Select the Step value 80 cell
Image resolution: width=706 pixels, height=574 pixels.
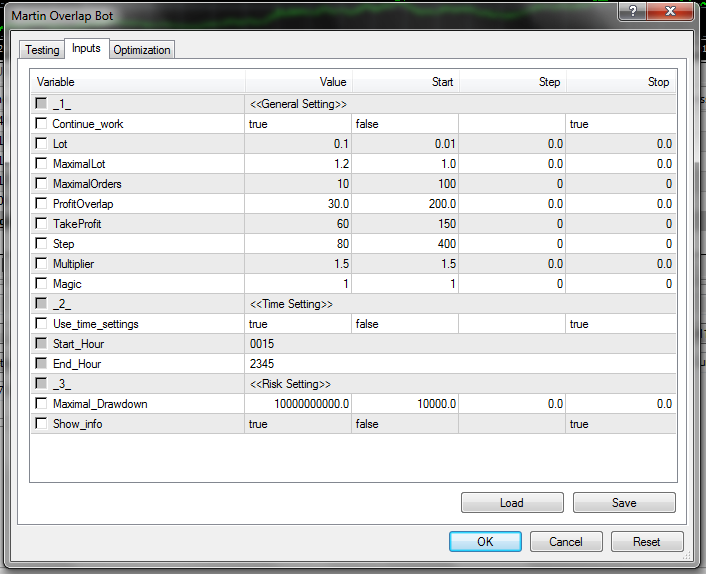tap(298, 244)
